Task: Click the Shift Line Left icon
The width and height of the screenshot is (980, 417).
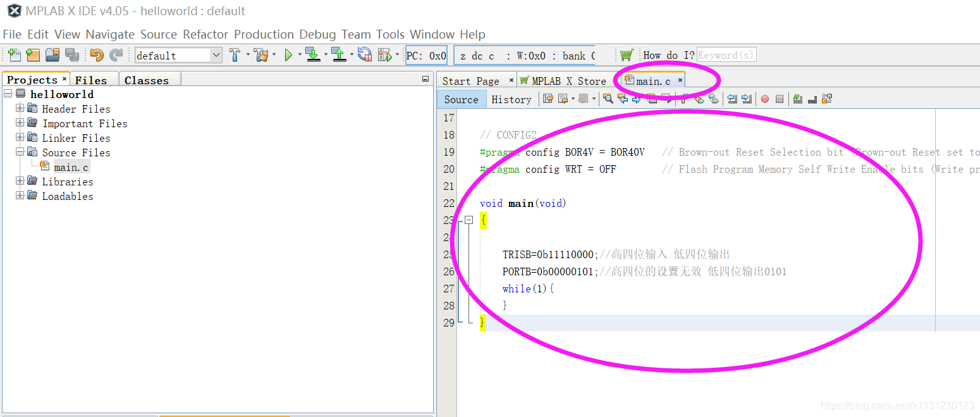Action: pyautogui.click(x=732, y=99)
